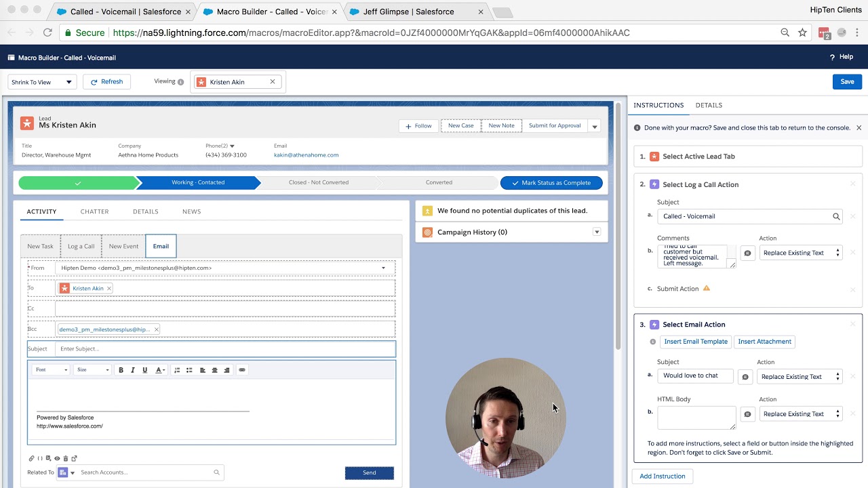Switch to the Details tab on the lead record
The width and height of the screenshot is (868, 488).
click(x=145, y=211)
